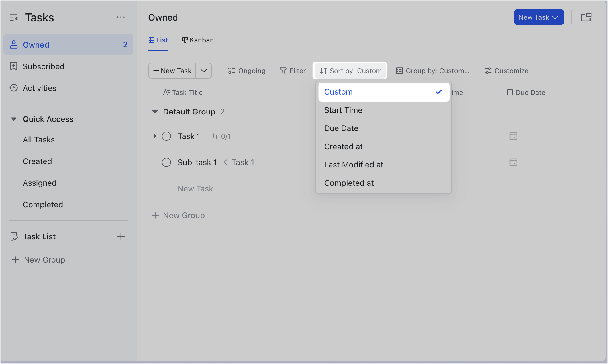Open the pop-out window icon
The image size is (608, 364).
click(586, 17)
